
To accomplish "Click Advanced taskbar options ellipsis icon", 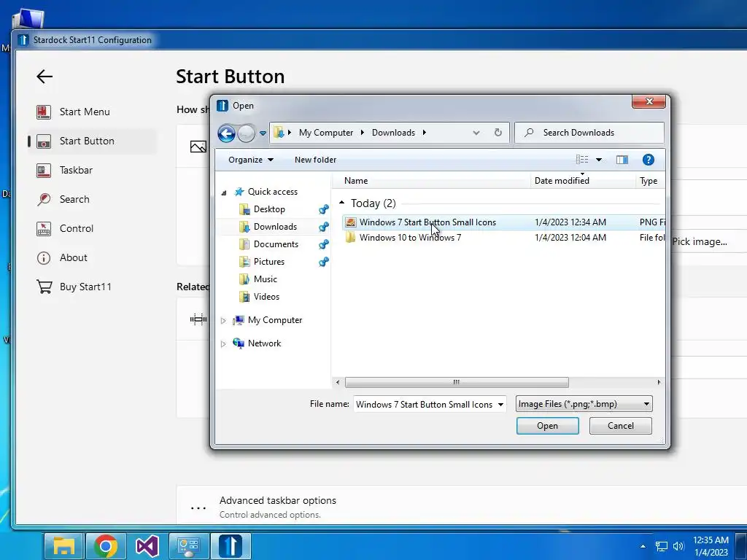I will click(x=198, y=508).
